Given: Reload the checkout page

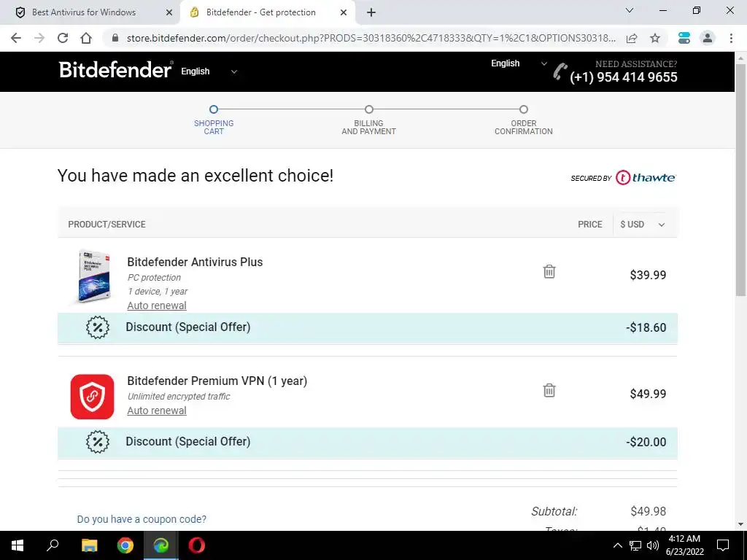Looking at the screenshot, I should click(63, 38).
